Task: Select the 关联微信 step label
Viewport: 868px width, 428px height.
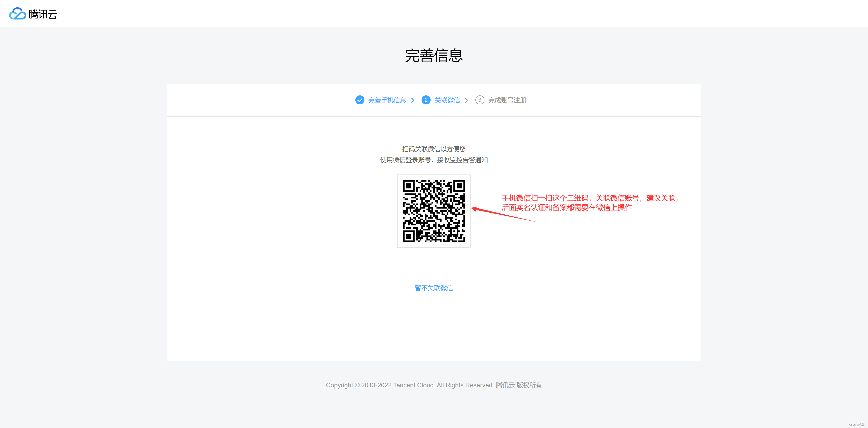Action: point(447,100)
